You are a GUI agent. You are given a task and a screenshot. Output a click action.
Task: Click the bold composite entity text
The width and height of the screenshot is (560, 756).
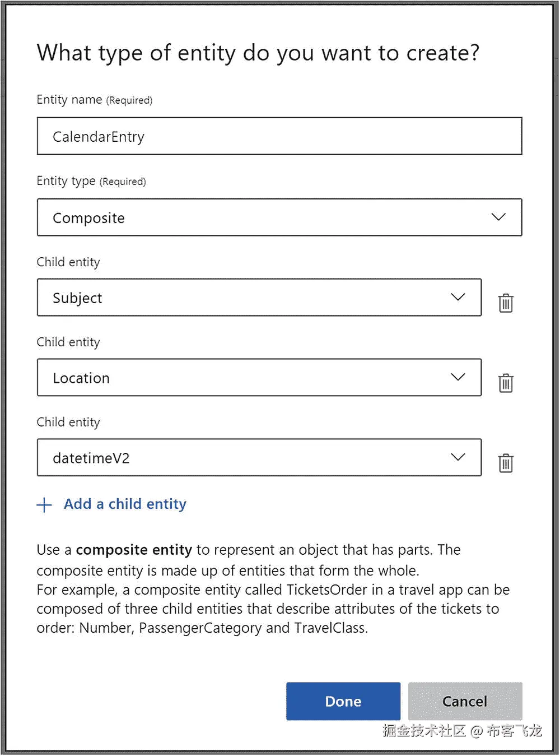point(134,550)
